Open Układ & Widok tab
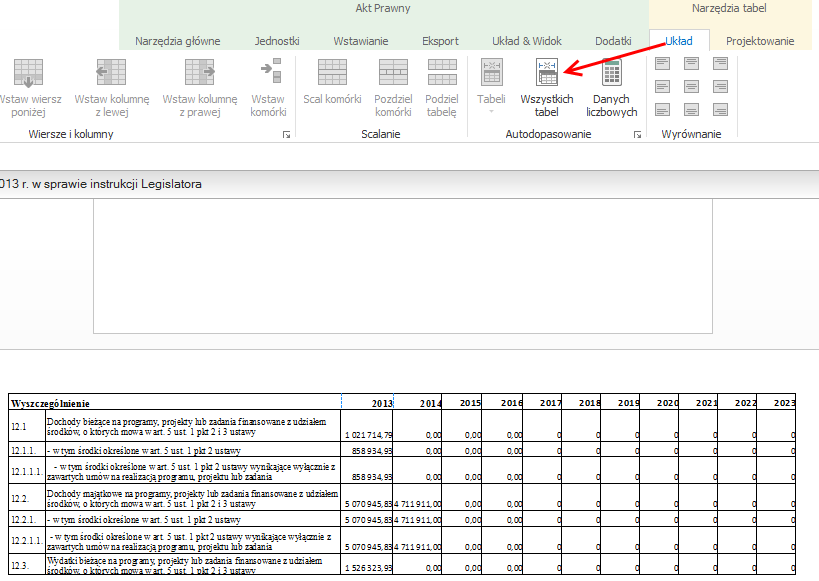819x581 pixels. coord(526,41)
